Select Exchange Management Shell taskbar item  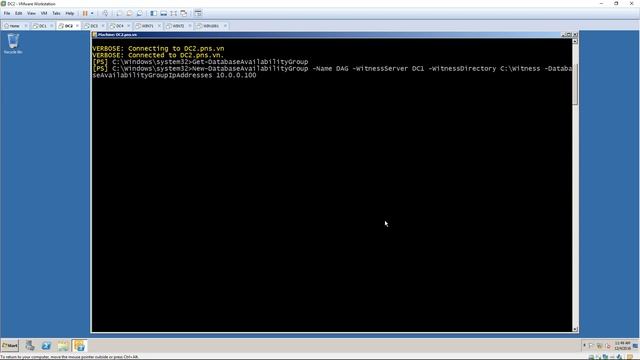pyautogui.click(x=80, y=346)
